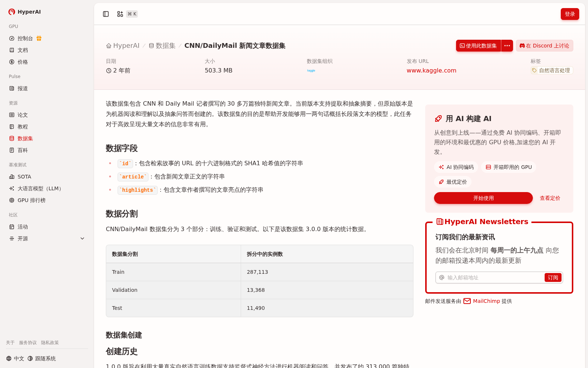The width and height of the screenshot is (588, 368).
Task: Click the 2 年前 date value
Action: (x=118, y=70)
